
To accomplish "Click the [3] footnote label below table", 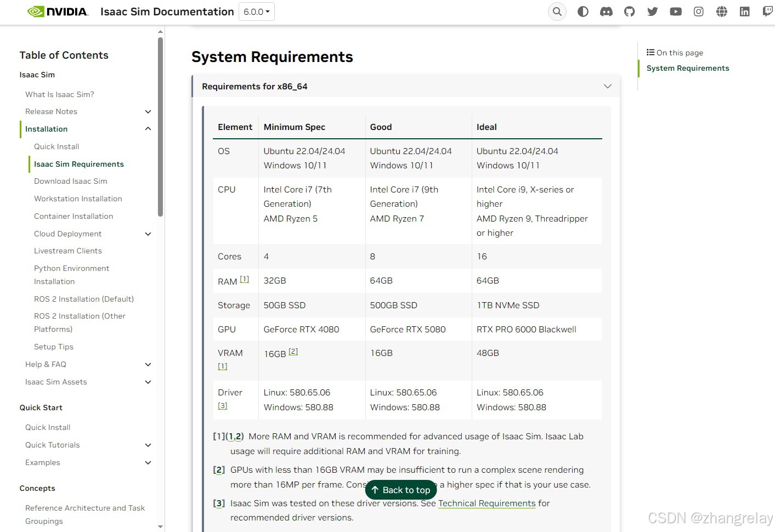I will pos(219,503).
